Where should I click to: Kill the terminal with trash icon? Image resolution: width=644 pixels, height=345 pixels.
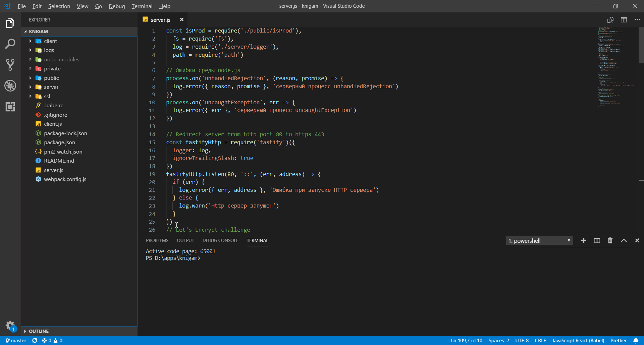point(610,240)
